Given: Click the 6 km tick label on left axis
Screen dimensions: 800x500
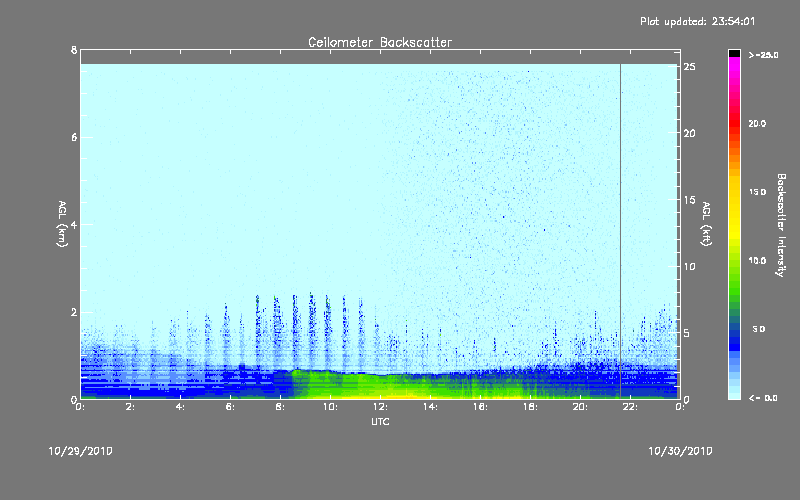Looking at the screenshot, I should tap(74, 137).
